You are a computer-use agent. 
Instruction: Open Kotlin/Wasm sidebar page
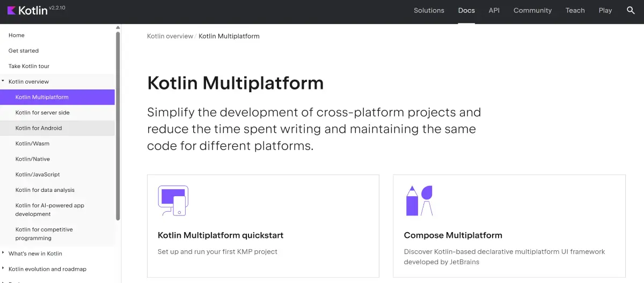click(x=32, y=144)
